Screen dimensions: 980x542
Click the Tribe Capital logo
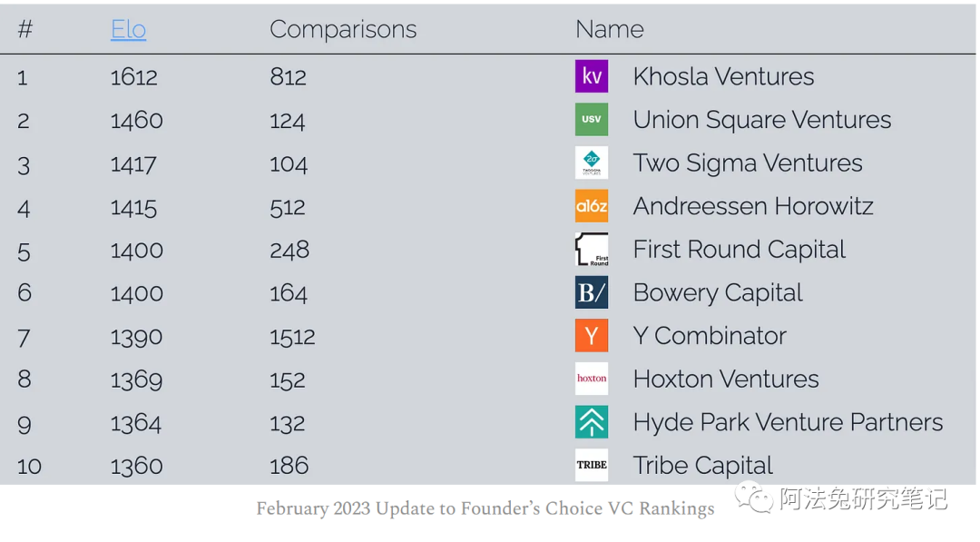click(592, 465)
